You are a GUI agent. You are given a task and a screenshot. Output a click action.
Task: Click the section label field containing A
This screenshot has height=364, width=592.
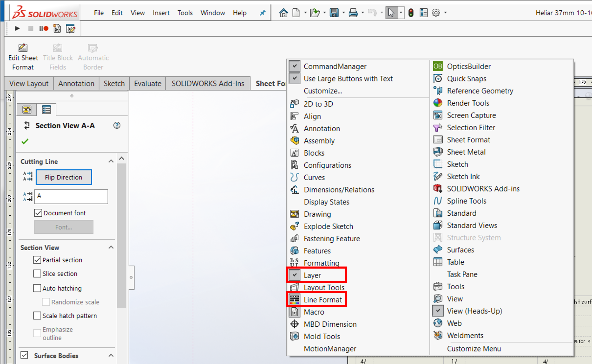71,196
